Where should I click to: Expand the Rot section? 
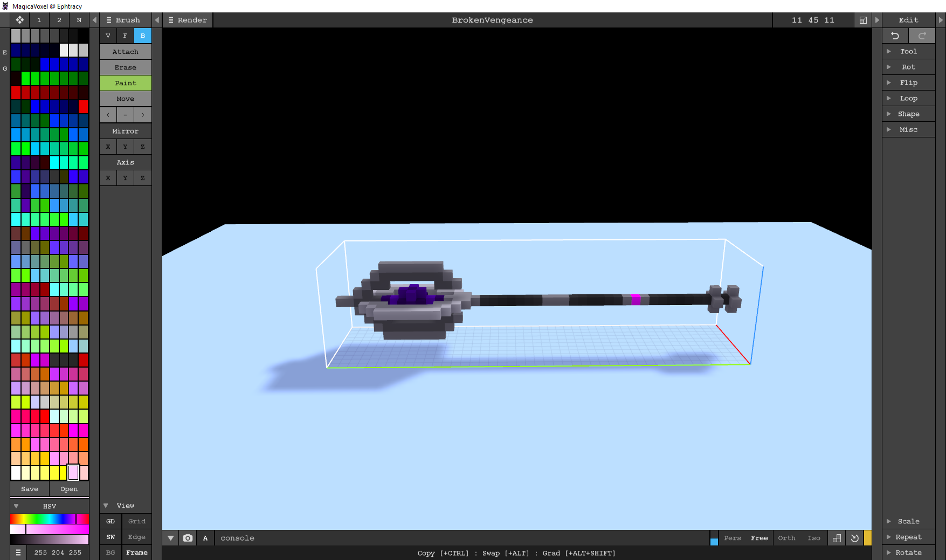[908, 67]
